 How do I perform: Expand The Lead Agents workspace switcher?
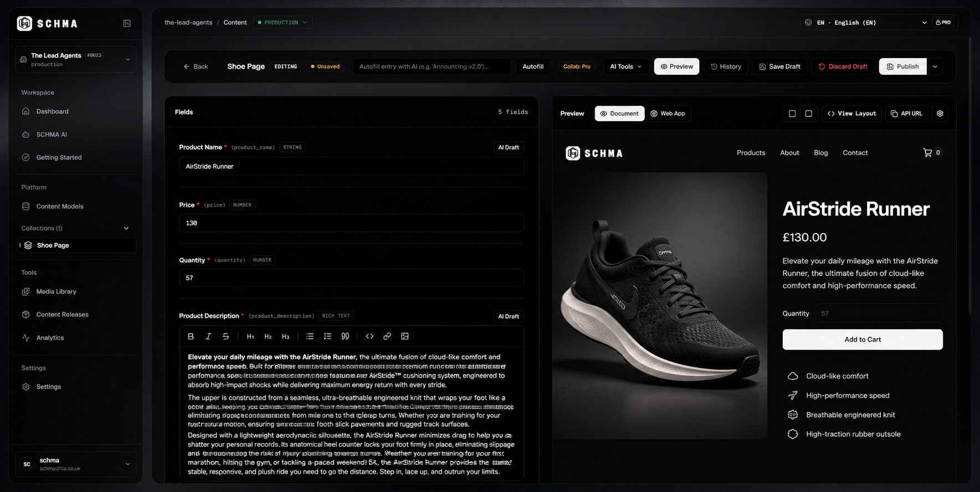(75, 59)
